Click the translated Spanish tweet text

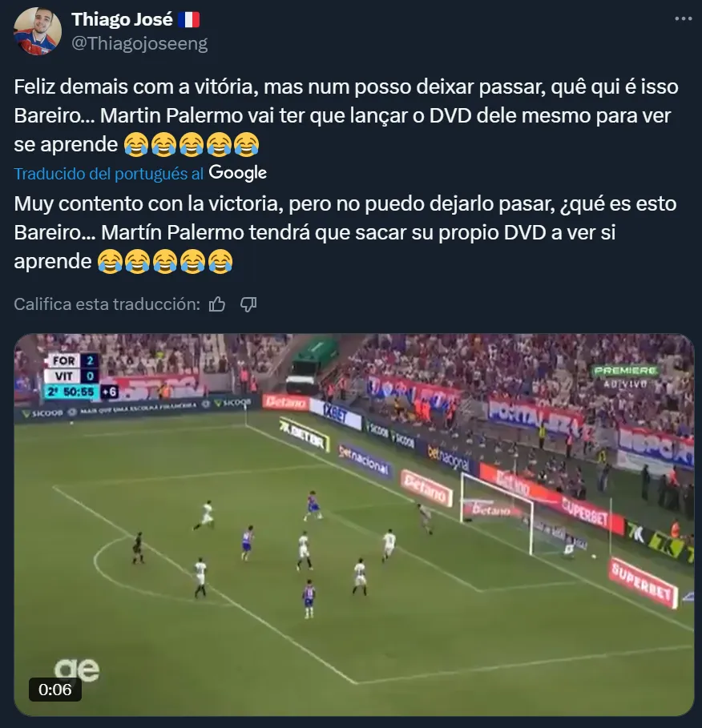coord(345,232)
